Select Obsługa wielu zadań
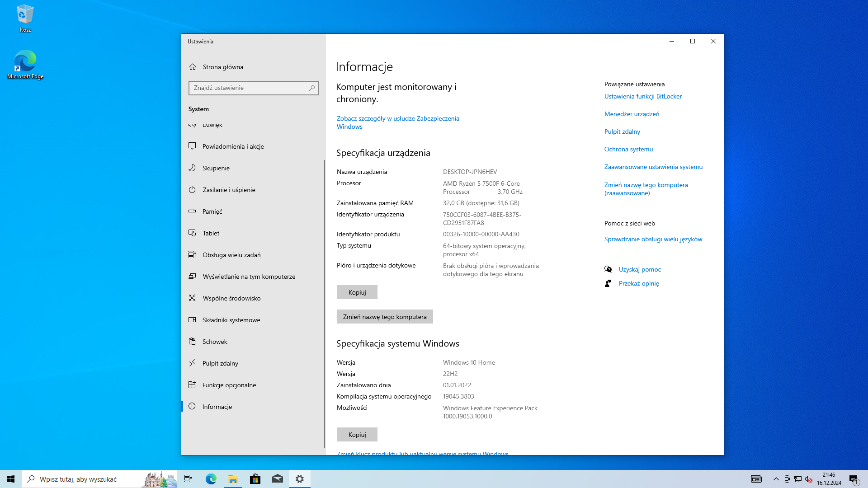 (253, 255)
